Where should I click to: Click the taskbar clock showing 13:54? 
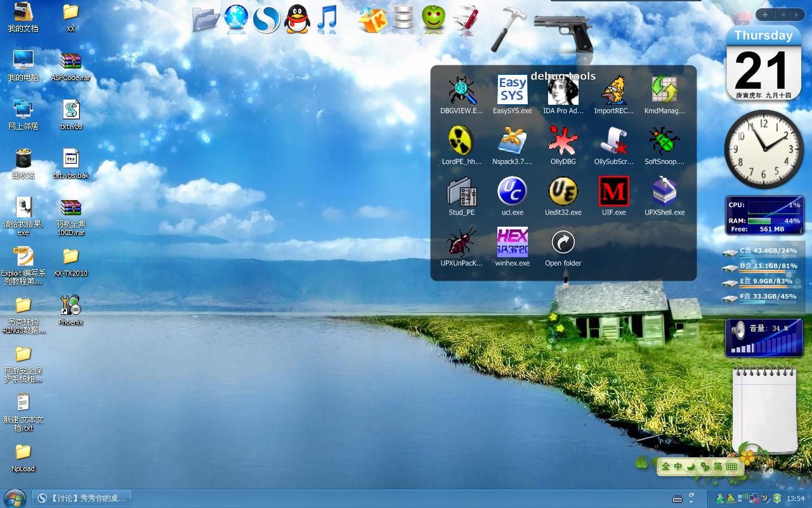click(796, 498)
